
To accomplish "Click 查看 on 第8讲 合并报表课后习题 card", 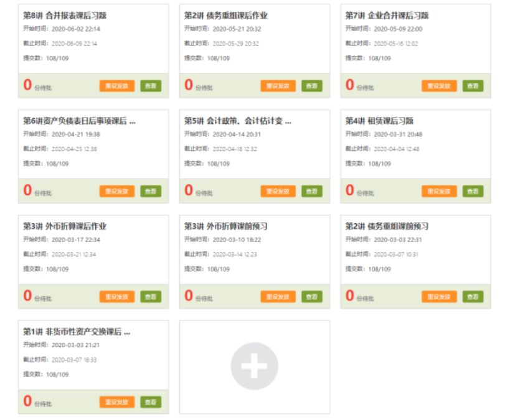I will [x=151, y=86].
